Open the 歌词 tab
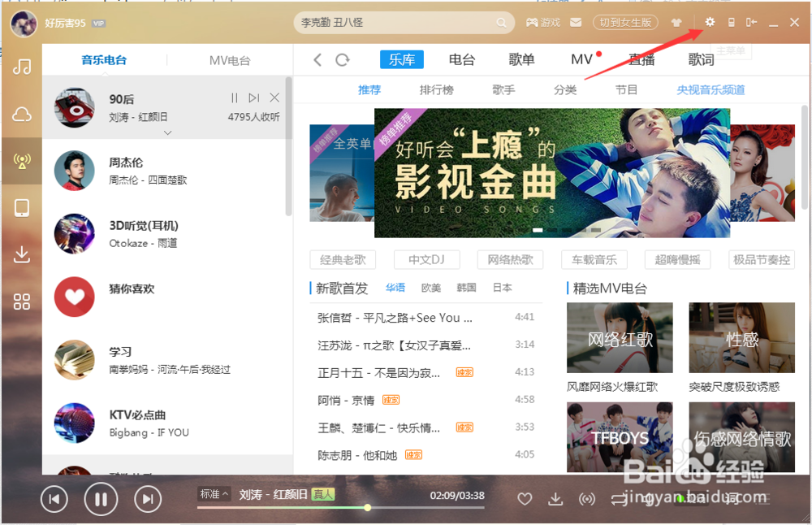 tap(702, 59)
